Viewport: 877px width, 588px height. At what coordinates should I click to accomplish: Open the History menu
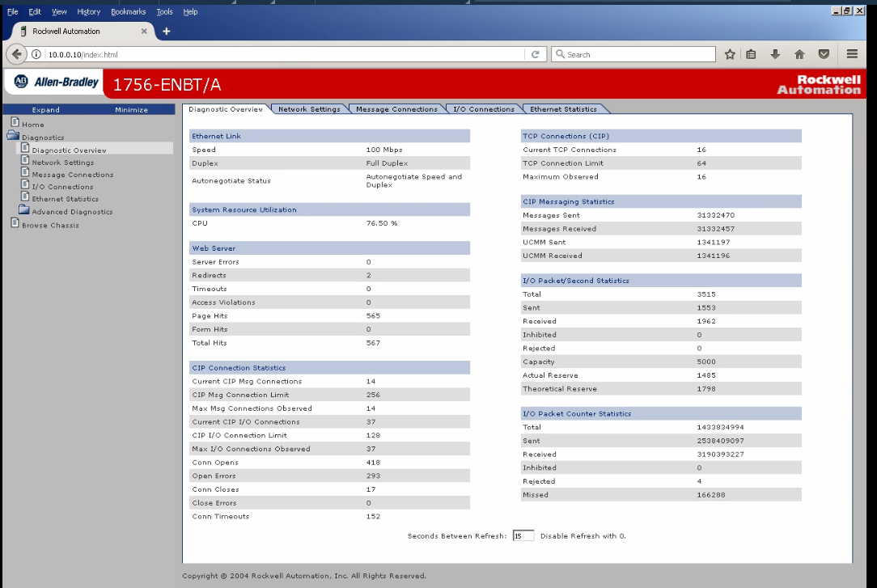pos(88,12)
